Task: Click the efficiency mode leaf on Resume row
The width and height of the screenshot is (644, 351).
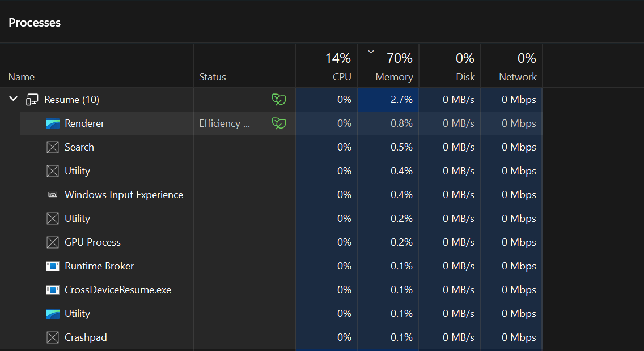Action: coord(279,99)
